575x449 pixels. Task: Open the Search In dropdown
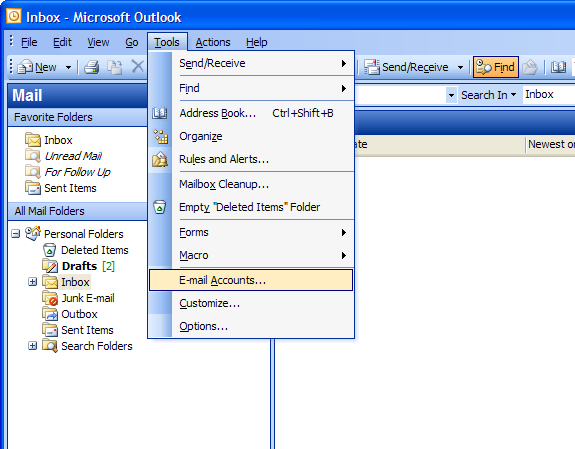[488, 95]
